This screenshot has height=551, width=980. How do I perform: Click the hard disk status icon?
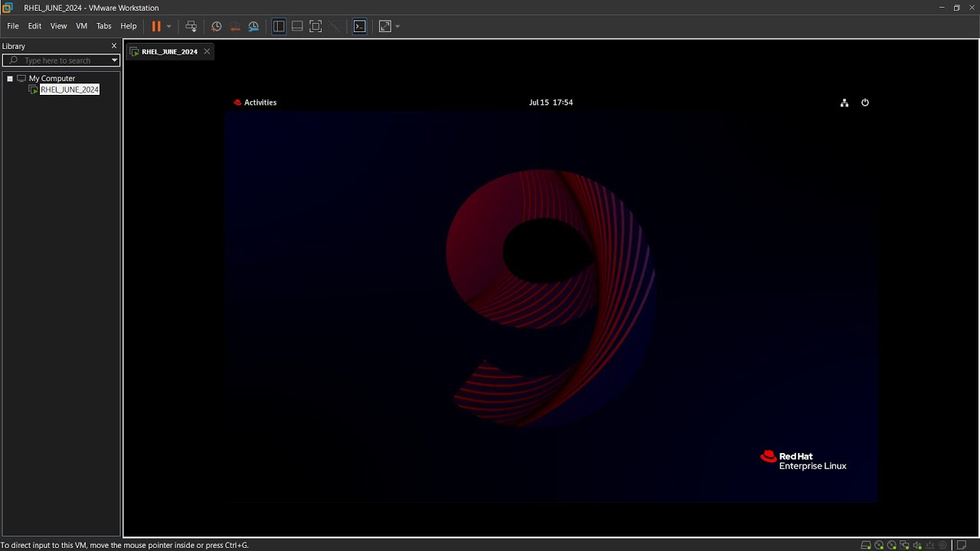click(x=866, y=545)
